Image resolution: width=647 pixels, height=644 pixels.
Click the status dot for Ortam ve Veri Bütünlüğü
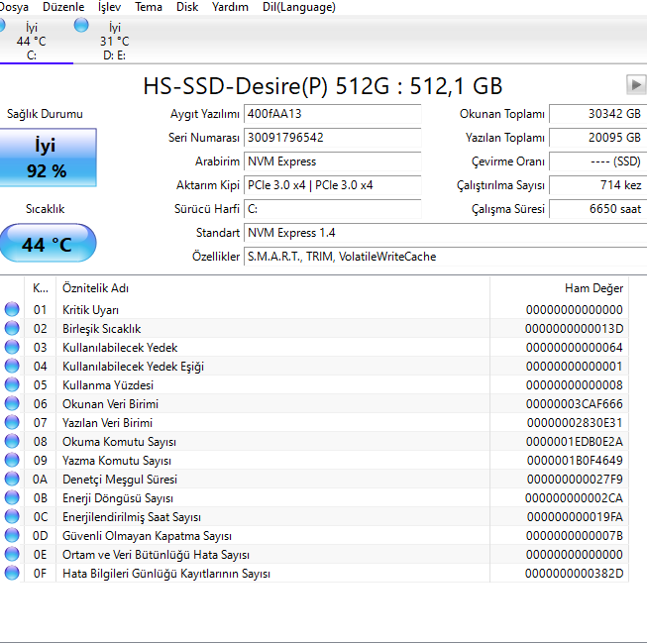[x=12, y=554]
